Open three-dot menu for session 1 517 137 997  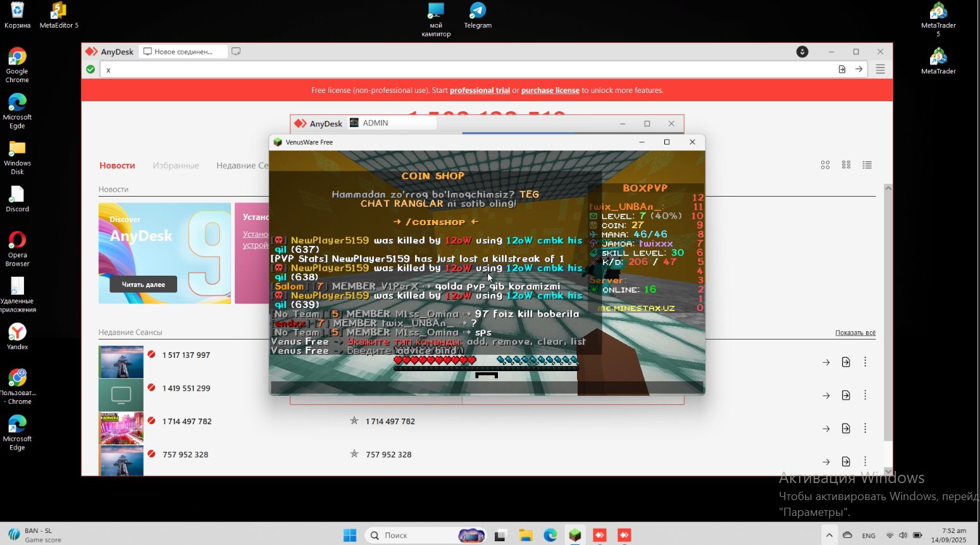click(865, 362)
